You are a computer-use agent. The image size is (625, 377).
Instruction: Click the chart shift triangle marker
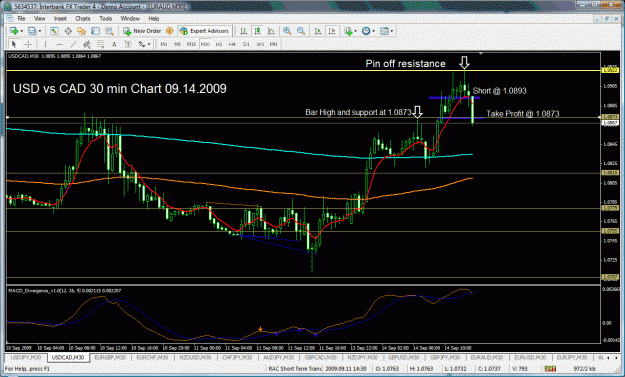click(x=481, y=53)
